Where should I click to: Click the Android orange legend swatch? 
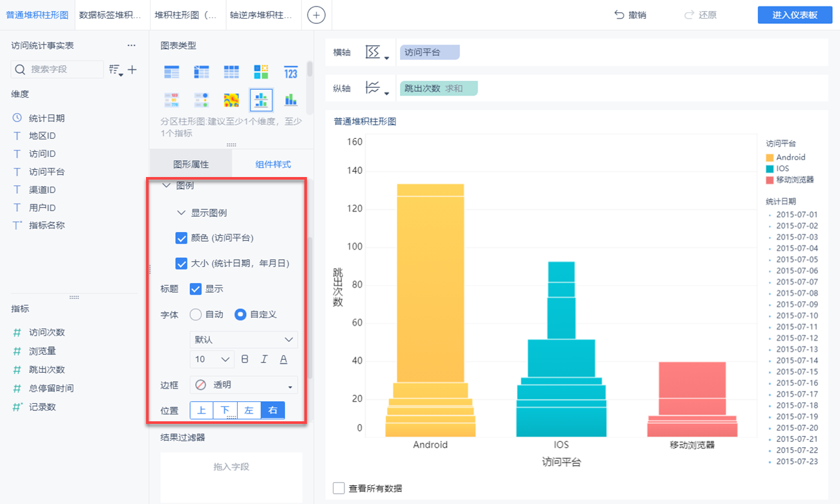point(770,158)
